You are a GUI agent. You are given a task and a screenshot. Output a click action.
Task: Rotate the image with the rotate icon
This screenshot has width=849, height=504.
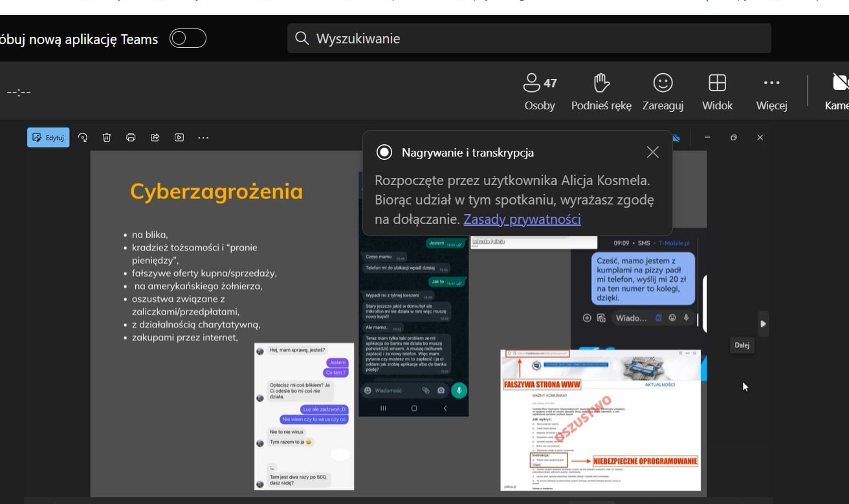pos(83,137)
